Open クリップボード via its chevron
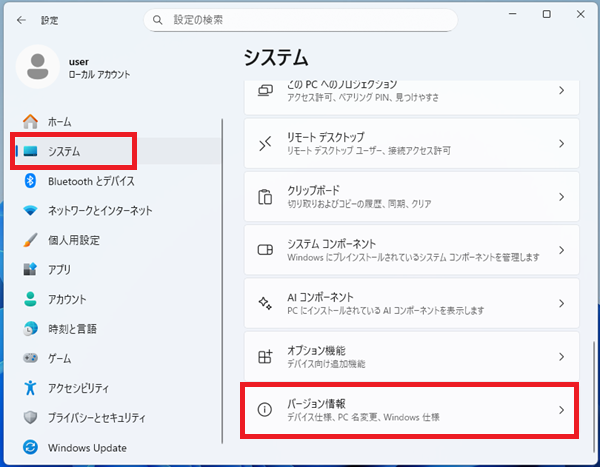Image resolution: width=600 pixels, height=467 pixels. [x=561, y=197]
